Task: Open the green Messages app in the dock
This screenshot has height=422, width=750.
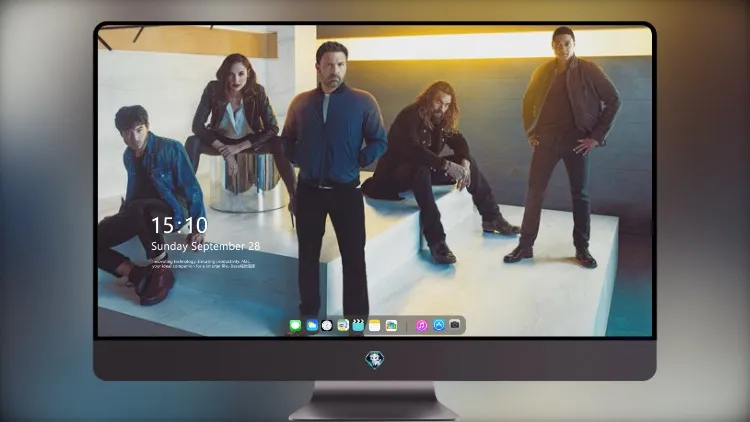Action: coord(295,326)
